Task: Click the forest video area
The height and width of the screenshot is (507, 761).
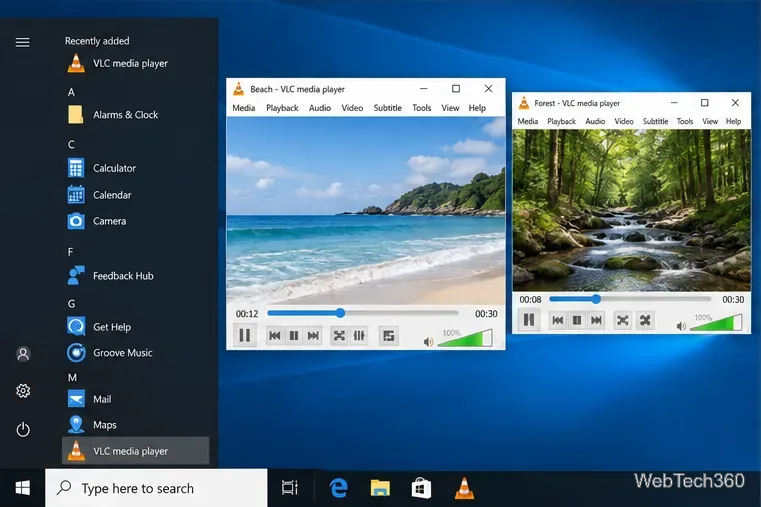Action: pyautogui.click(x=631, y=211)
